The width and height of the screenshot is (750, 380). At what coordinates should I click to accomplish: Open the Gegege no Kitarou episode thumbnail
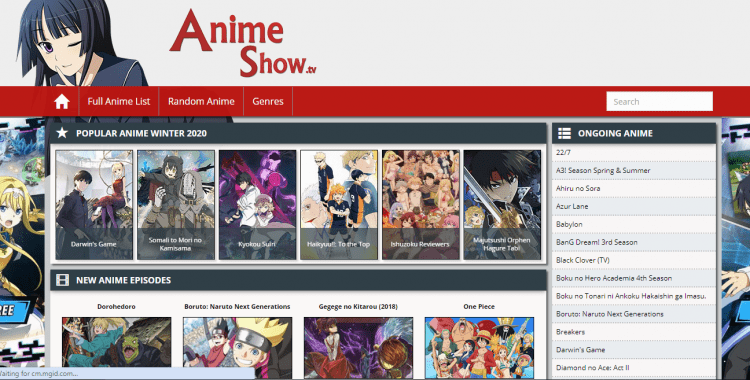(358, 348)
